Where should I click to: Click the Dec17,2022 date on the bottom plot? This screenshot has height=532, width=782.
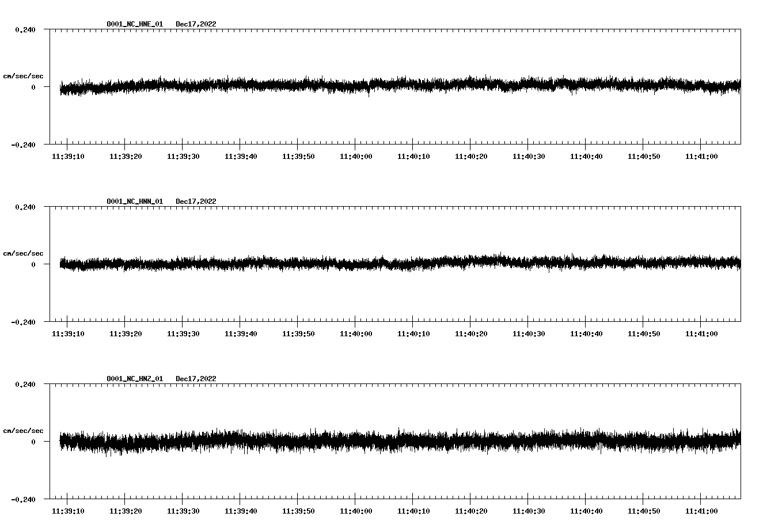[x=196, y=378]
